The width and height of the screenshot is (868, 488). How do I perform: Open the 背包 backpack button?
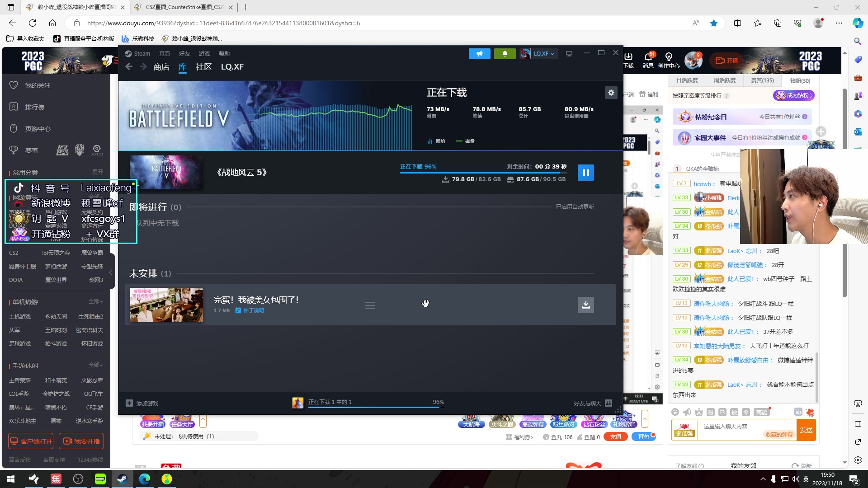644,437
